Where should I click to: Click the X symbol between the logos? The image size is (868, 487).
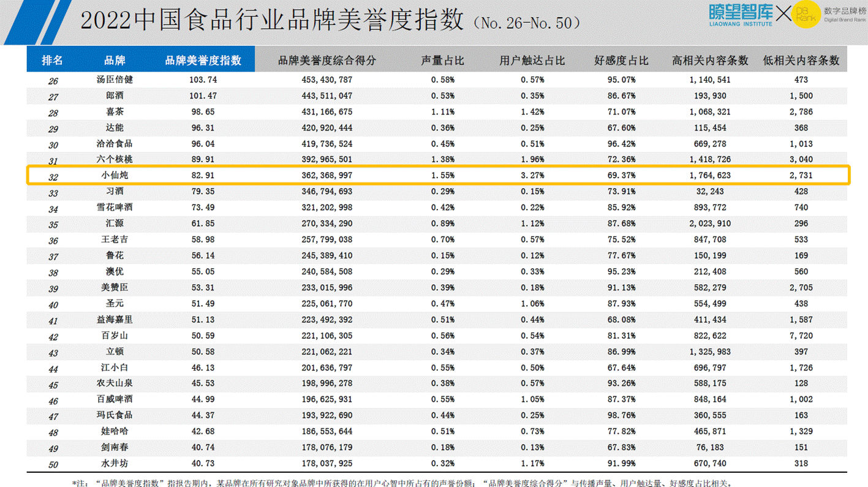pos(783,14)
